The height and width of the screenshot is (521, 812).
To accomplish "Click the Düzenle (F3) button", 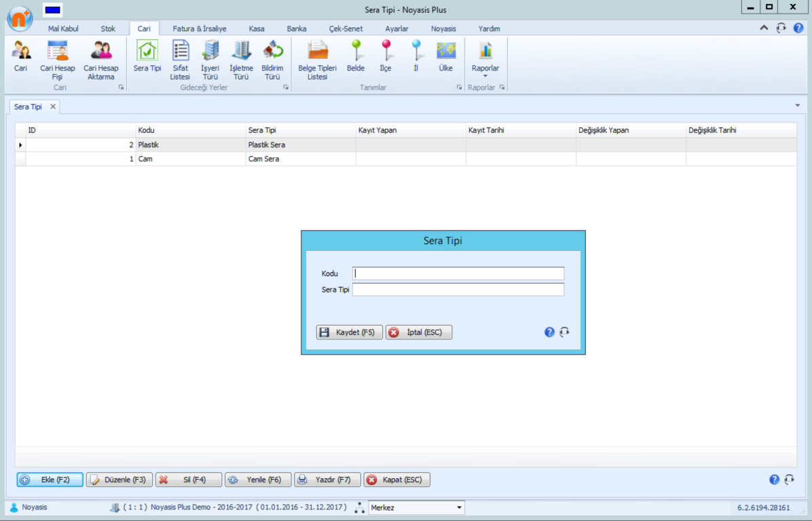I will coord(119,480).
